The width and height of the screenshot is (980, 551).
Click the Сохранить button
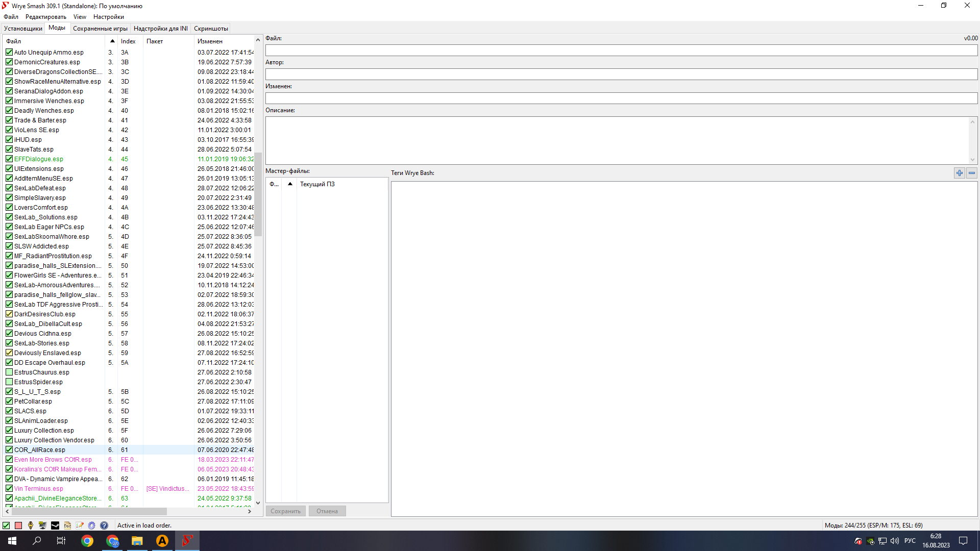click(x=285, y=511)
